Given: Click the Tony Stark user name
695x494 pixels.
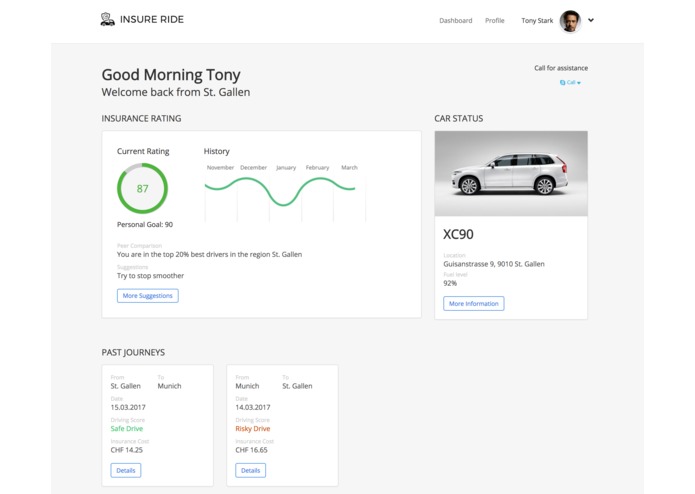Looking at the screenshot, I should coord(537,20).
